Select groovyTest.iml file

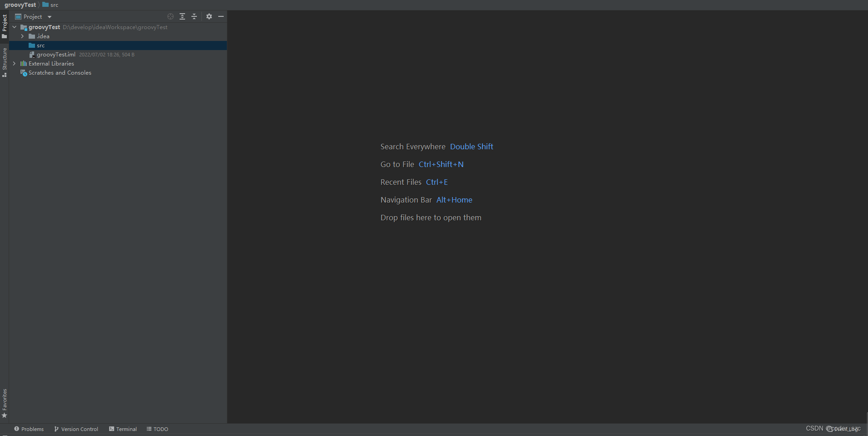[x=118, y=55]
